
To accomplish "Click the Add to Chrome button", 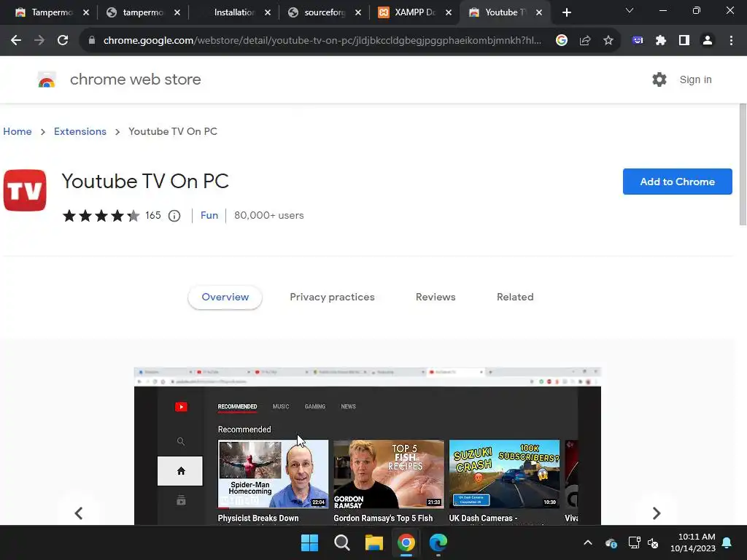I will pyautogui.click(x=677, y=182).
